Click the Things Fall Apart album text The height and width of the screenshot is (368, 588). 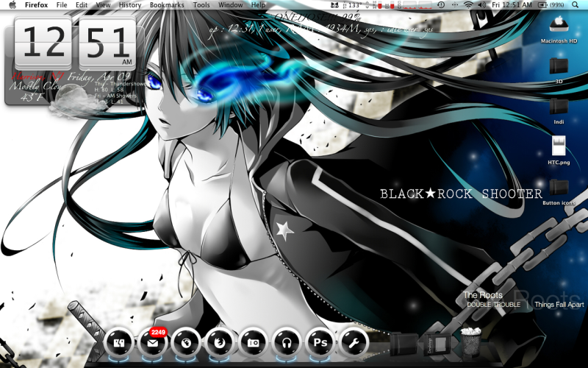(559, 305)
